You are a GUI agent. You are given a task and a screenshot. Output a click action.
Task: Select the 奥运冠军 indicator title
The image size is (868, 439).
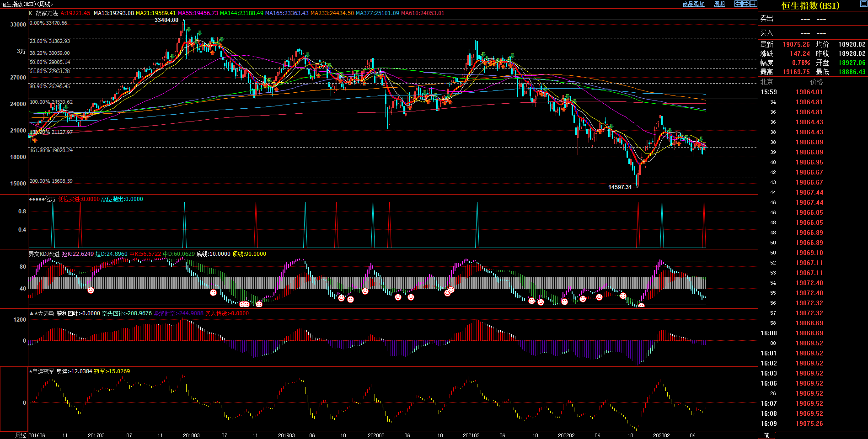point(43,371)
